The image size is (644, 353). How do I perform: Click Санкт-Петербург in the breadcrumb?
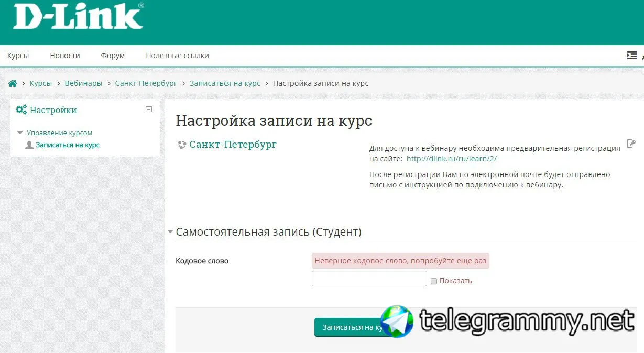146,83
